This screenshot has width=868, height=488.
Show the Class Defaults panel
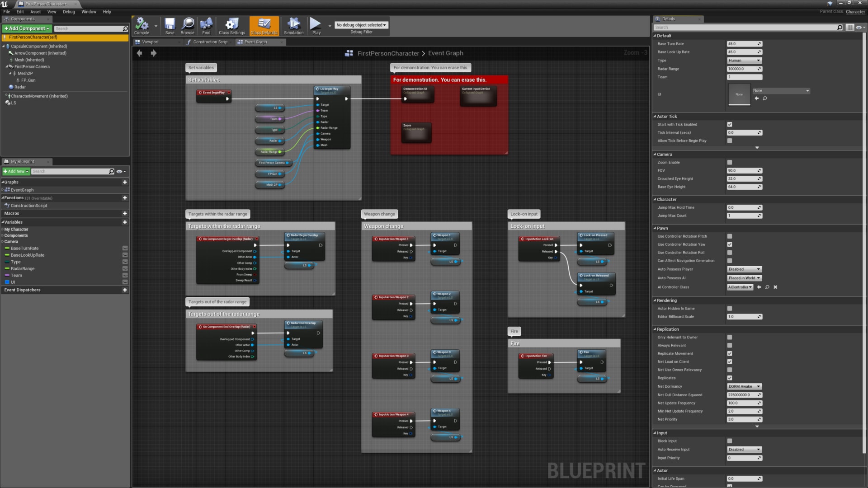tap(264, 26)
